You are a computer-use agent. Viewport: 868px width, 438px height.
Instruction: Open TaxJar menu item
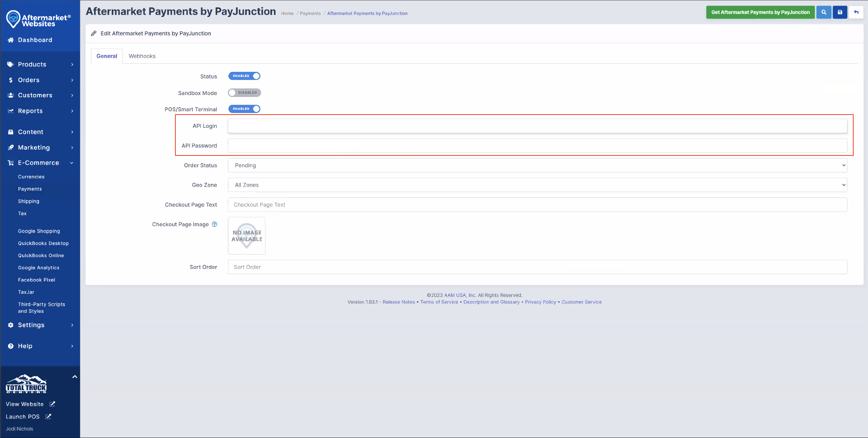[26, 292]
